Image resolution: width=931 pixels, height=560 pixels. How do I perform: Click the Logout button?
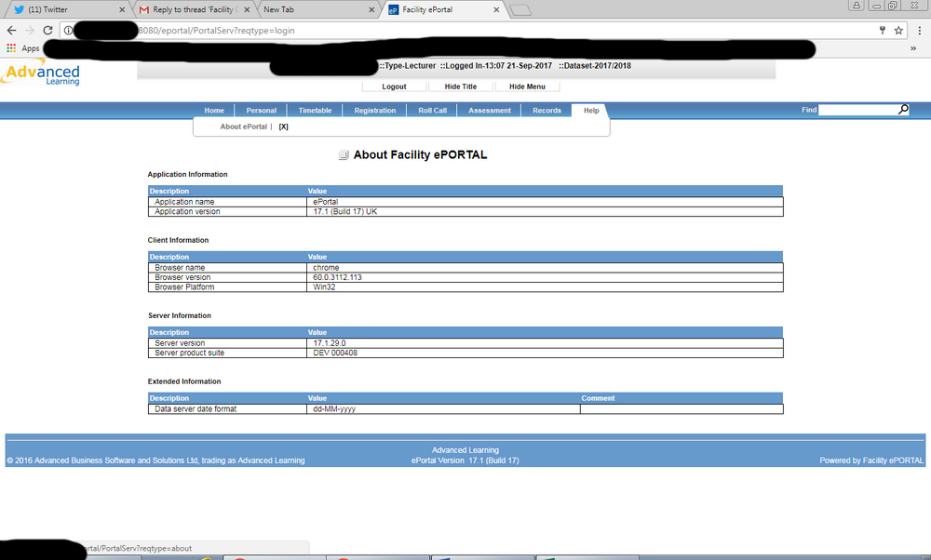[x=394, y=87]
